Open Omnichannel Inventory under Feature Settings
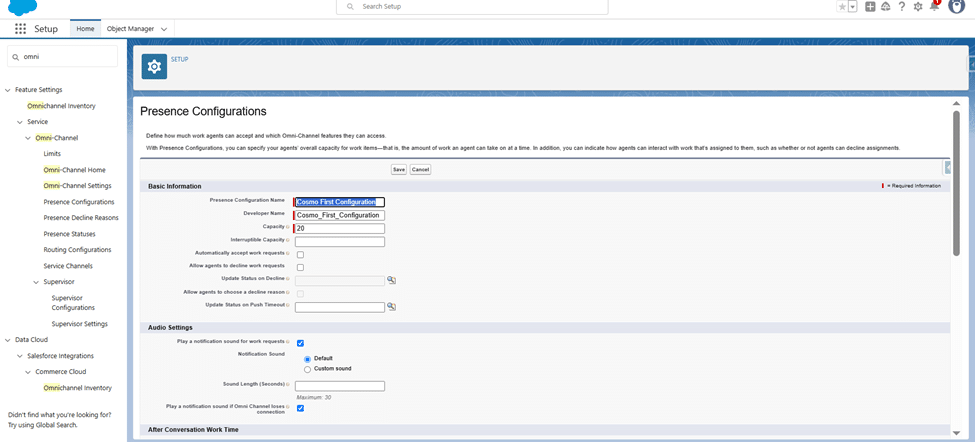Viewport: 975px width, 442px height. (x=62, y=106)
